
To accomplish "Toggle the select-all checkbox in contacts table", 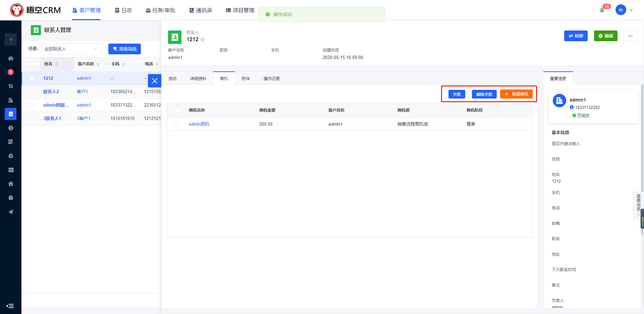I will pos(32,64).
